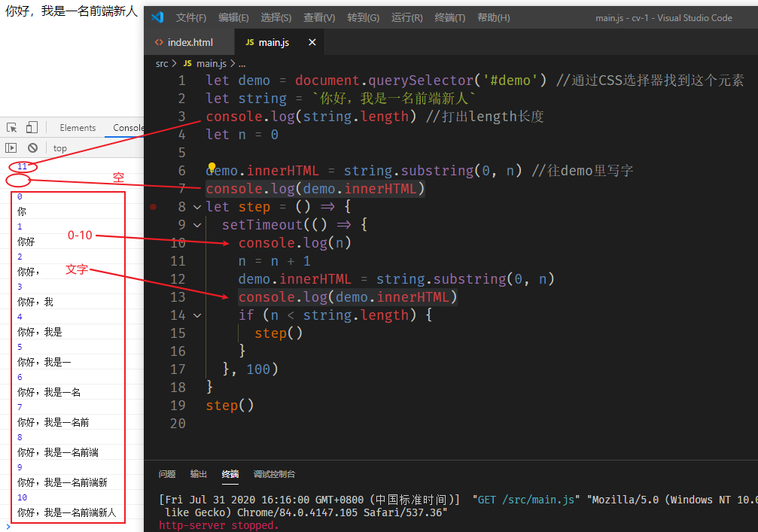This screenshot has height=532, width=758.
Task: Click the 100 timeout value on line 17
Action: (258, 369)
